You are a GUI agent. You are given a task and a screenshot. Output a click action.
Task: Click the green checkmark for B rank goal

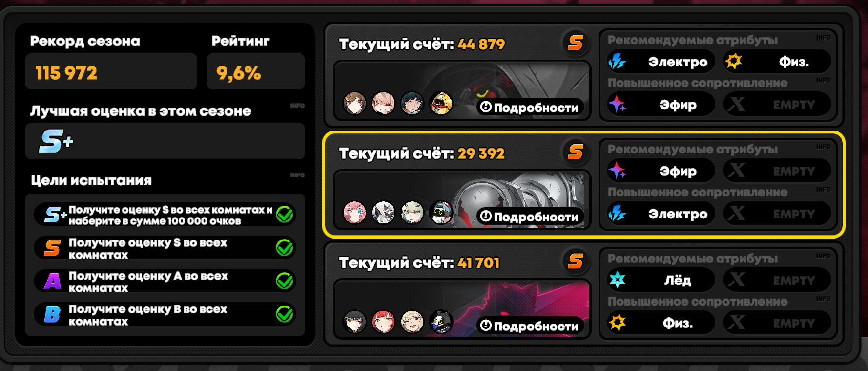pyautogui.click(x=285, y=314)
